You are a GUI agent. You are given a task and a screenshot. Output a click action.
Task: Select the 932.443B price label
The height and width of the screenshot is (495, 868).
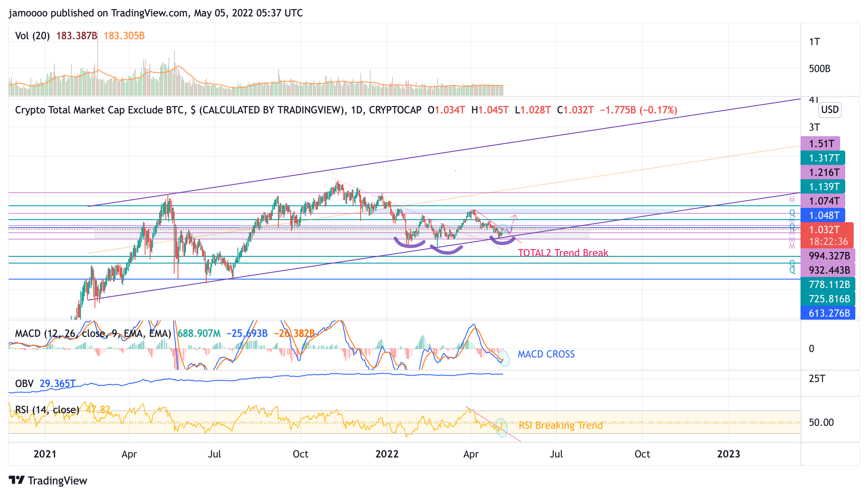coord(828,270)
